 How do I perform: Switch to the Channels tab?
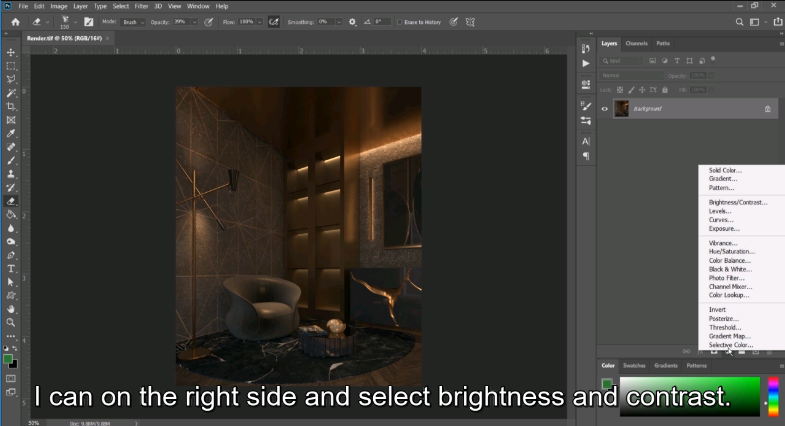point(636,44)
